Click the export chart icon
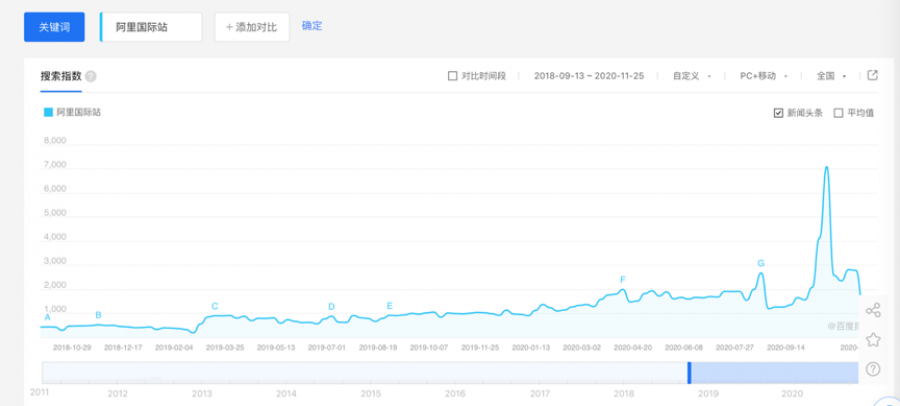 pyautogui.click(x=872, y=75)
